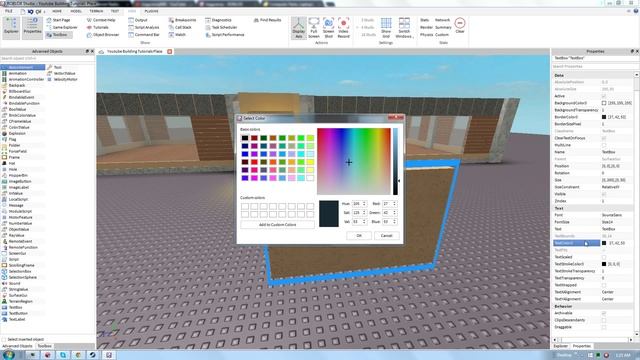Open the Object Browser

(x=103, y=35)
